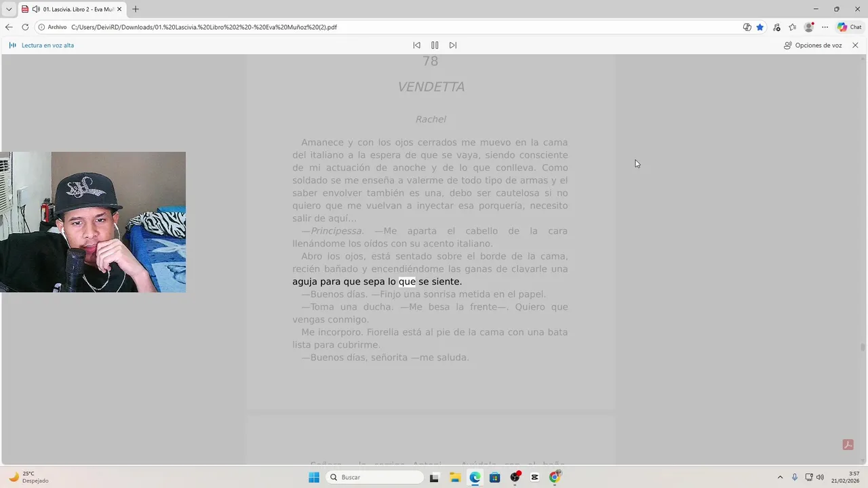
Task: Open Microsoft Store from taskbar
Action: click(x=495, y=477)
